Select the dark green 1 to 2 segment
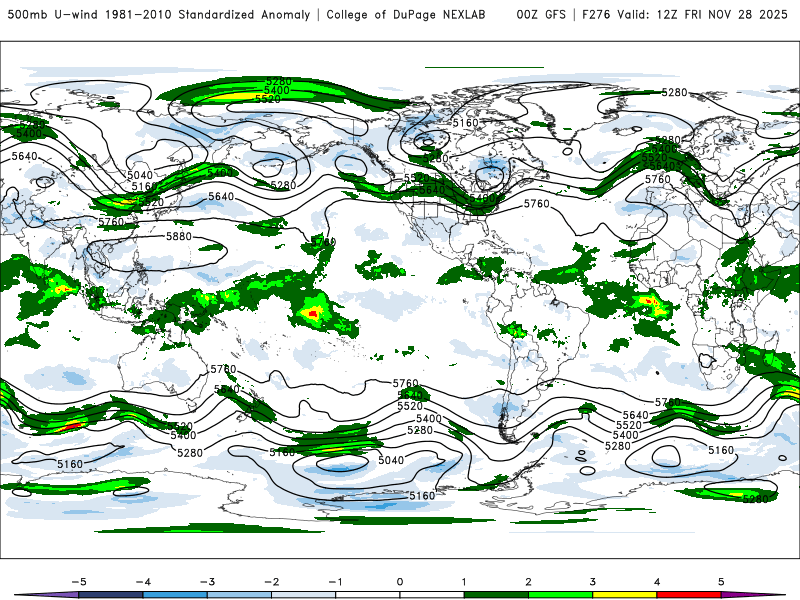 click(496, 595)
